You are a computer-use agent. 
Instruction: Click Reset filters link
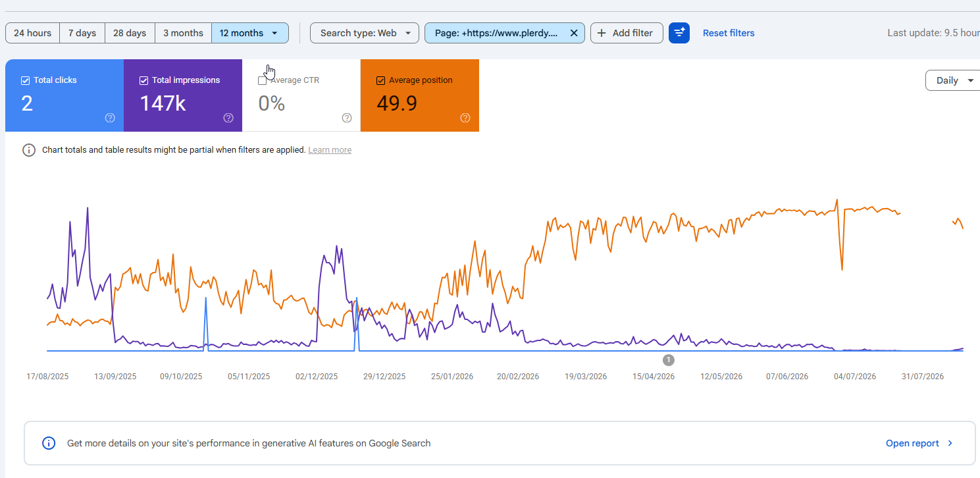coord(729,33)
